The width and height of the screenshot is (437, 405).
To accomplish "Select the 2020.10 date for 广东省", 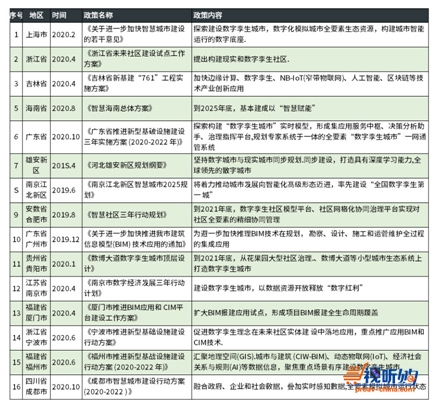I will coord(66,137).
